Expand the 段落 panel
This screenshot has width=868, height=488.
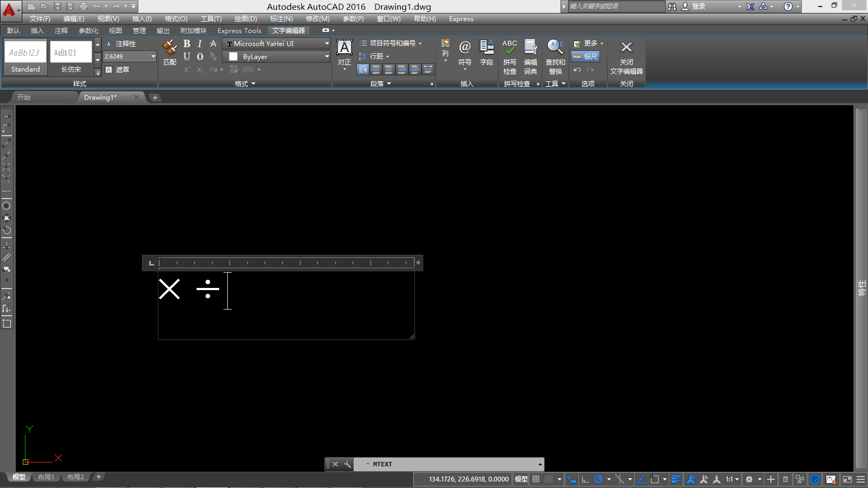coord(380,84)
